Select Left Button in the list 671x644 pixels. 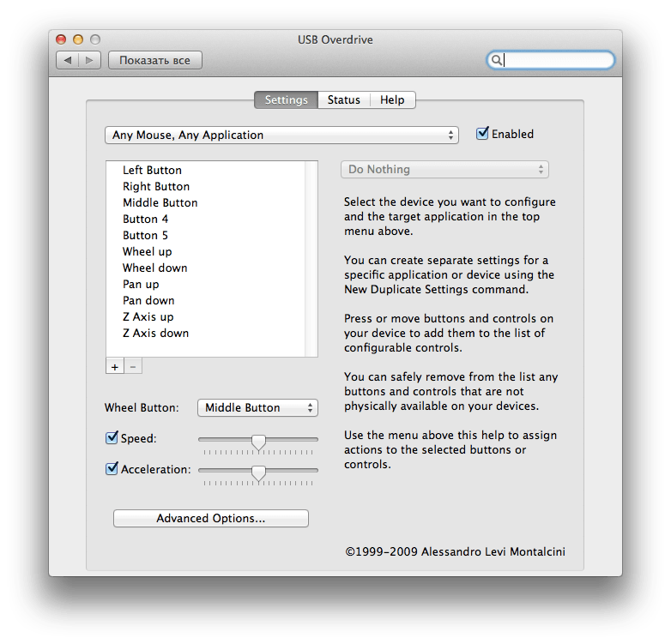(205, 170)
